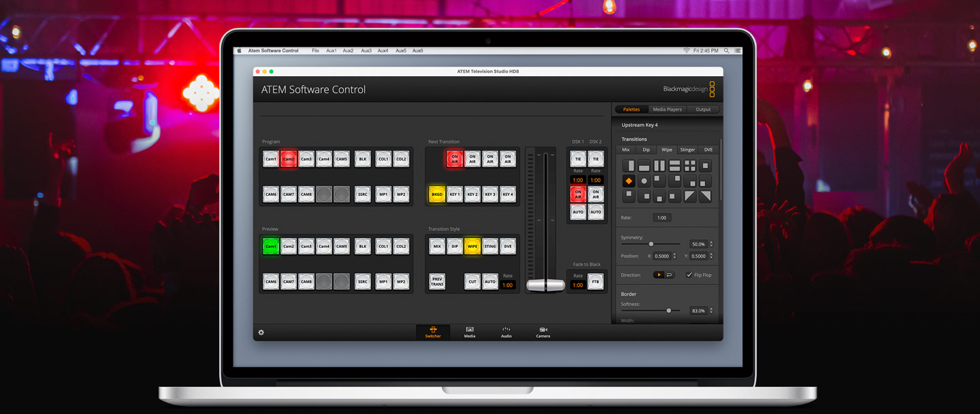Image resolution: width=980 pixels, height=414 pixels.
Task: Select the diamond wipe pattern icon
Action: click(x=629, y=181)
